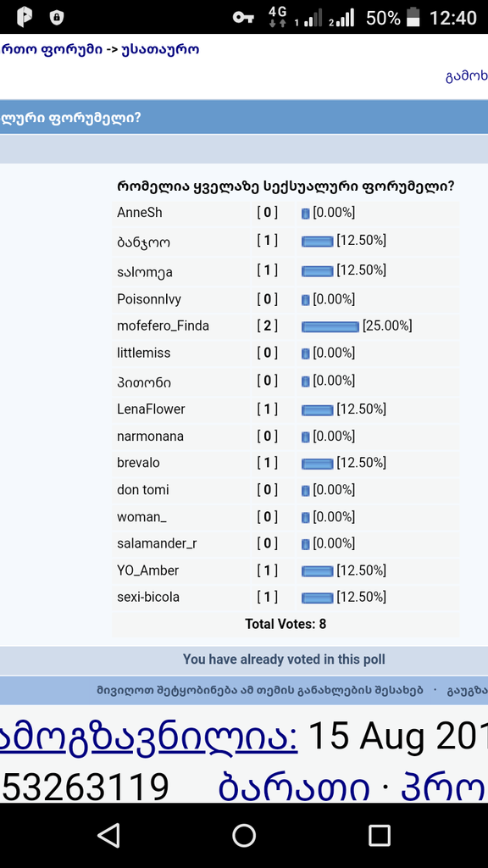
Task: Tap the recent apps square button
Action: click(x=379, y=835)
